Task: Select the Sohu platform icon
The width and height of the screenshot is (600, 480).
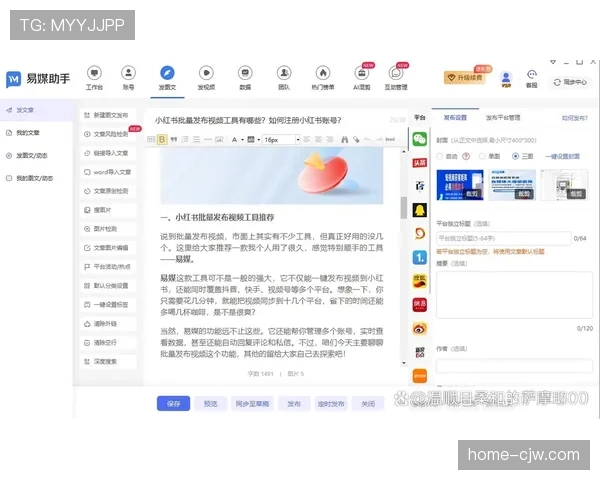Action: pos(420,281)
